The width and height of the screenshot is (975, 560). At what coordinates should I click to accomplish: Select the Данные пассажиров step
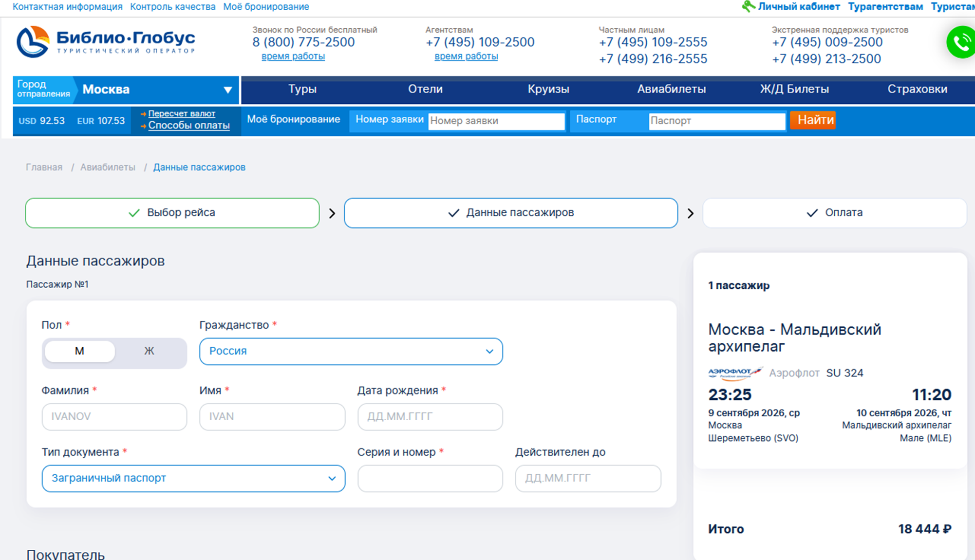511,213
